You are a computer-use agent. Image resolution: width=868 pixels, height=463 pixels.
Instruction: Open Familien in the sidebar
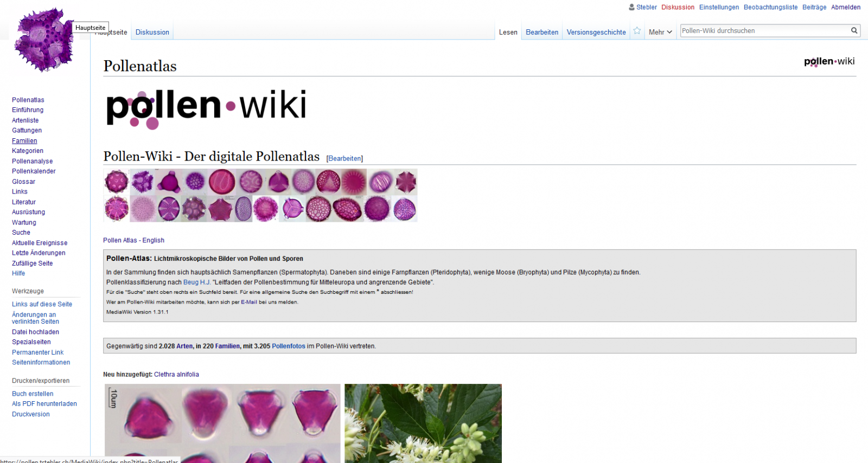click(24, 141)
